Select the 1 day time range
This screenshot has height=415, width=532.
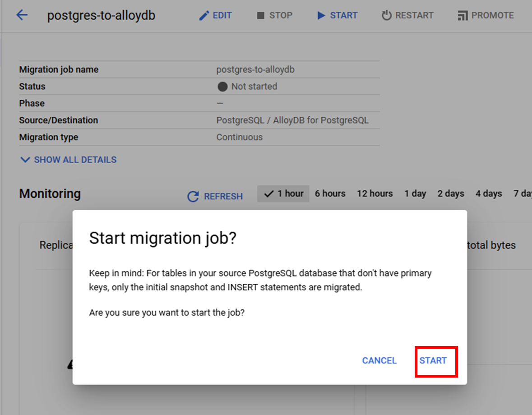tap(415, 194)
